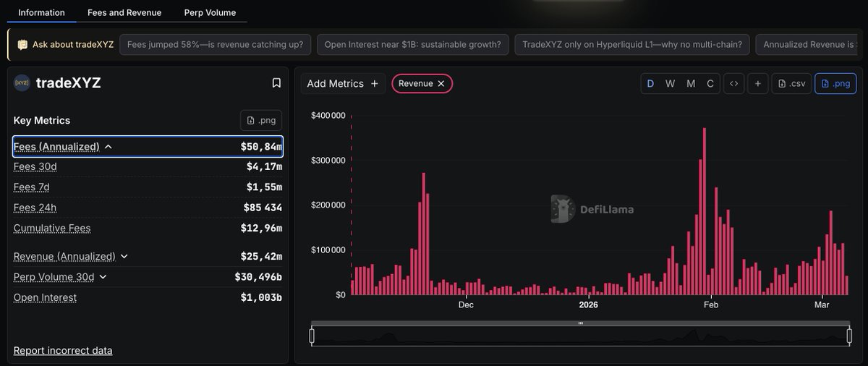This screenshot has width=868, height=366.
Task: Remove the Revenue metric via its X
Action: click(x=441, y=84)
